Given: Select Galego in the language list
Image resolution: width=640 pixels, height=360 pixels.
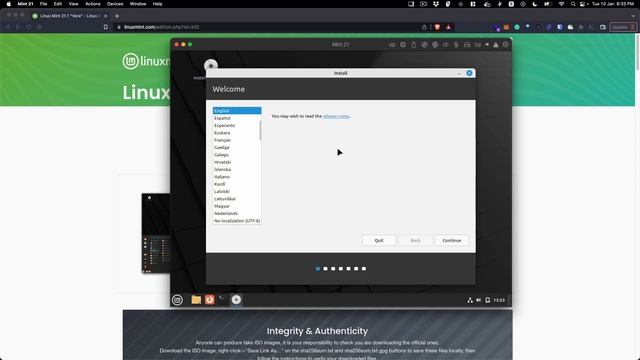Looking at the screenshot, I should 236,155.
